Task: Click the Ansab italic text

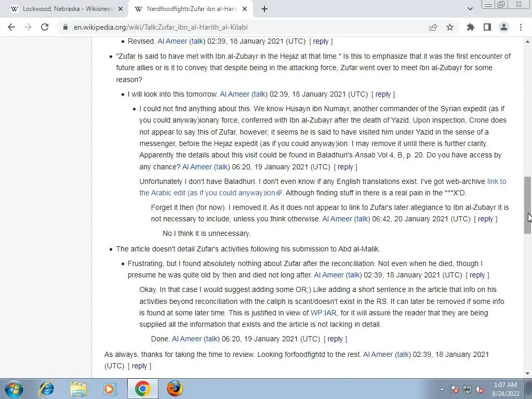Action: 365,155
